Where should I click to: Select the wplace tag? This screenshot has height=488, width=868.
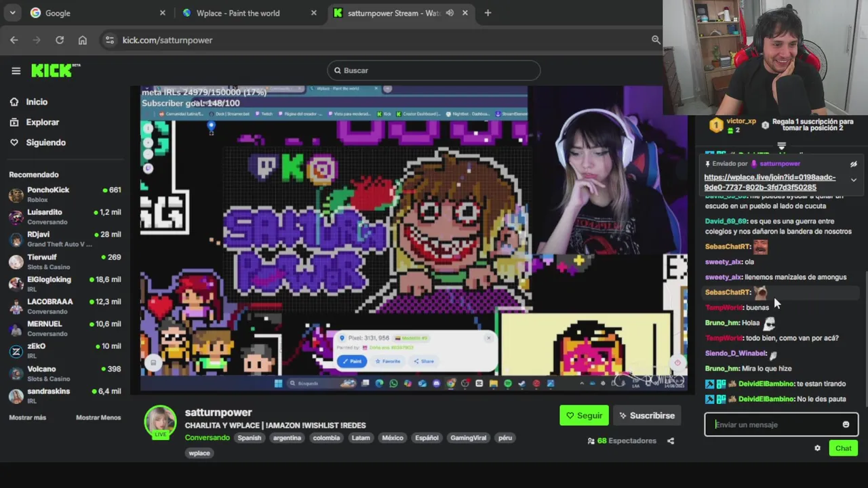199,453
